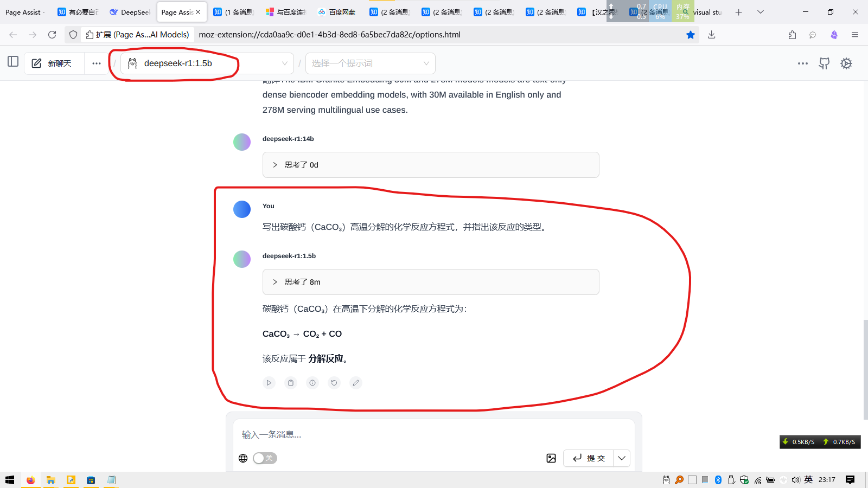Click the Firefox taskbar icon
The height and width of the screenshot is (488, 868).
[x=31, y=480]
